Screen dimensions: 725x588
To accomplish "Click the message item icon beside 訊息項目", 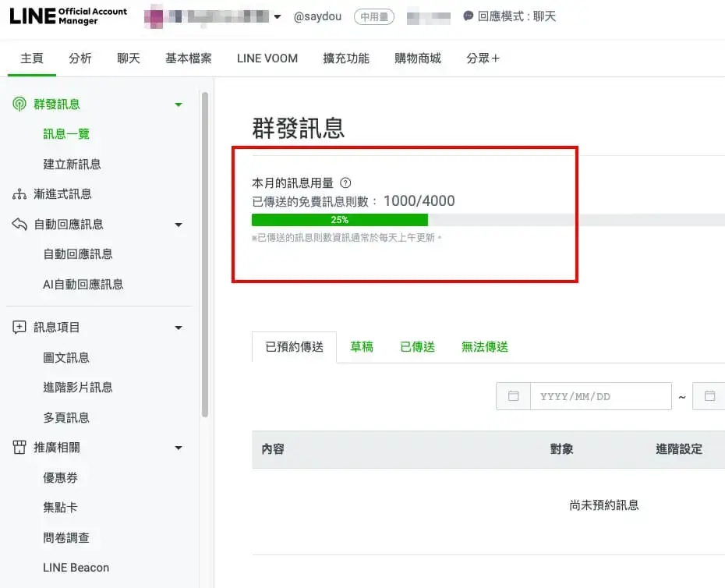I will pos(19,328).
